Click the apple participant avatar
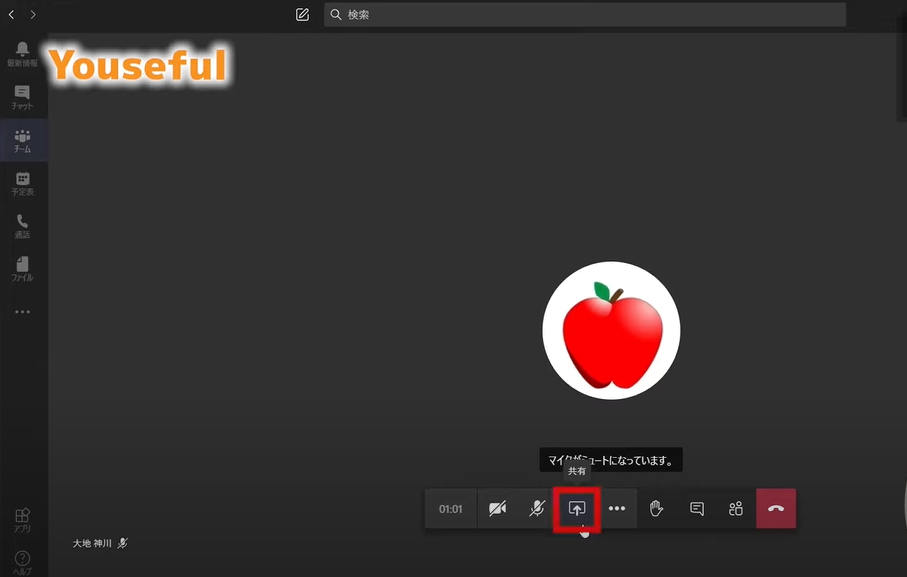The image size is (907, 577). pos(611,330)
